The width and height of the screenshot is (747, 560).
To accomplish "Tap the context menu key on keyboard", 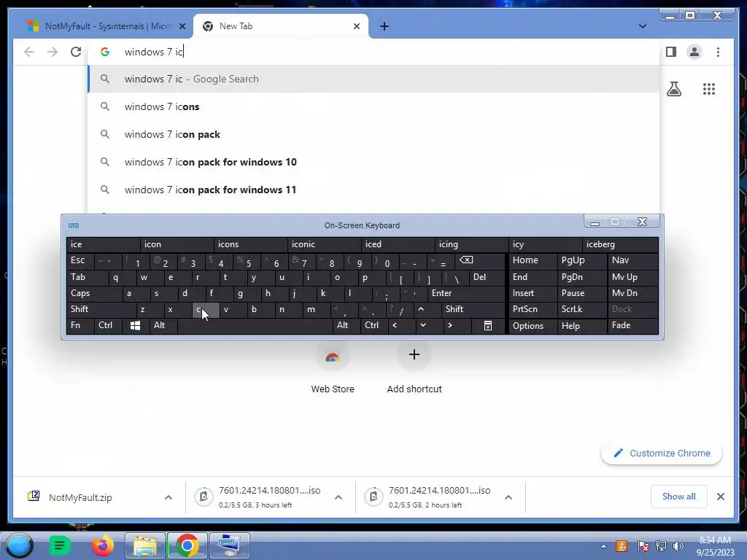I will coord(488,326).
